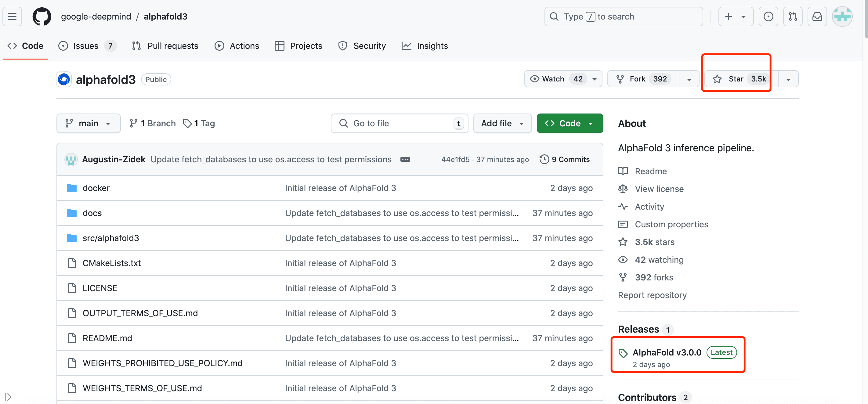
Task: Click the create new plus icon
Action: 729,16
